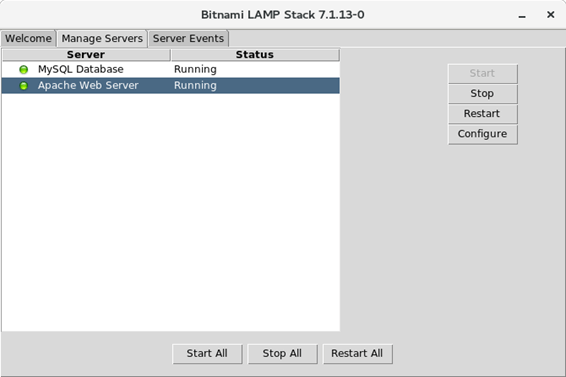Click the Stop All button

pyautogui.click(x=282, y=354)
